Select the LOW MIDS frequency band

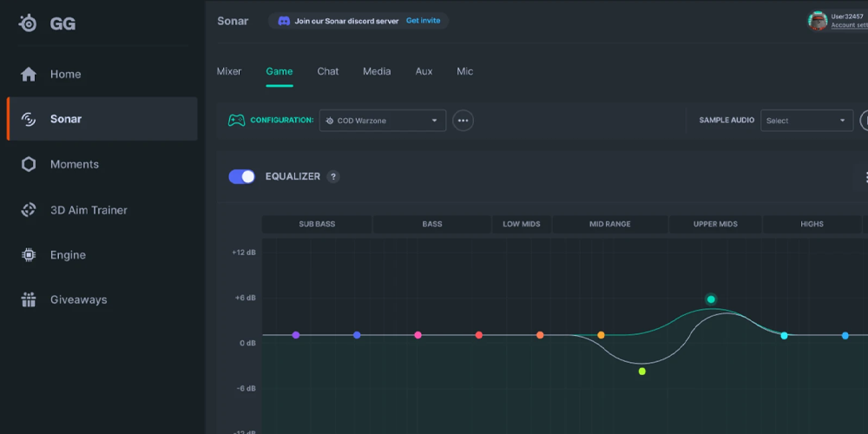pyautogui.click(x=522, y=224)
